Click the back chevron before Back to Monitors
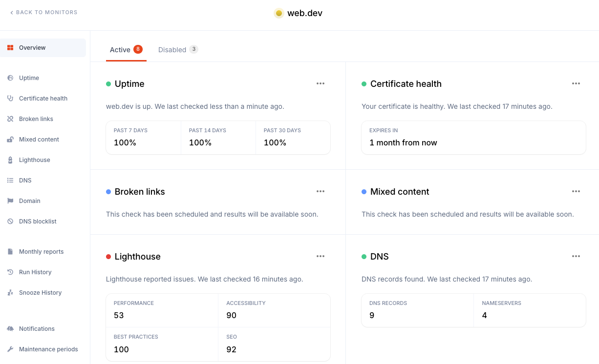 12,13
